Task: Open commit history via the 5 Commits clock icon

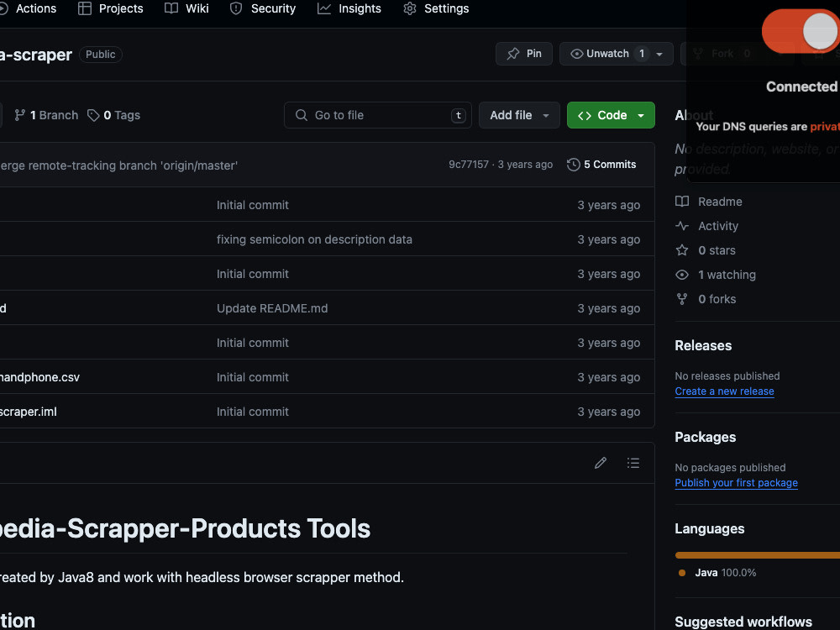Action: click(574, 164)
